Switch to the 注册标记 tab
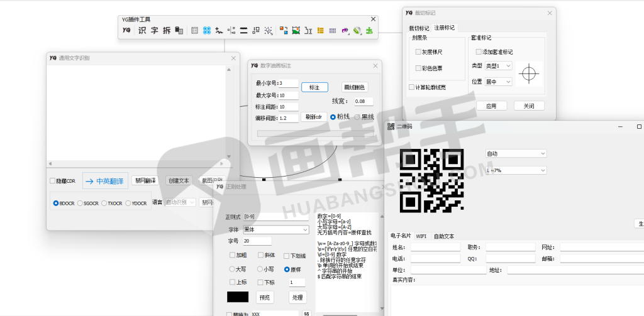The width and height of the screenshot is (644, 316). [445, 28]
